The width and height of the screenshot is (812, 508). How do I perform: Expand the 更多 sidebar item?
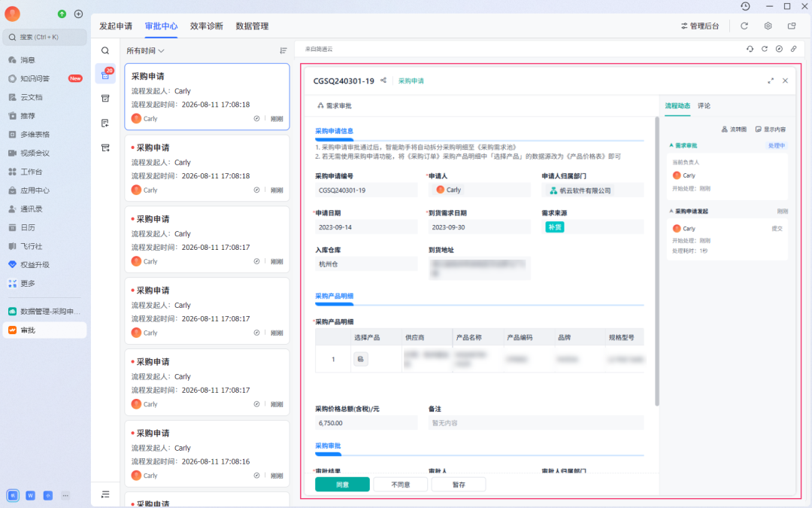[44, 284]
